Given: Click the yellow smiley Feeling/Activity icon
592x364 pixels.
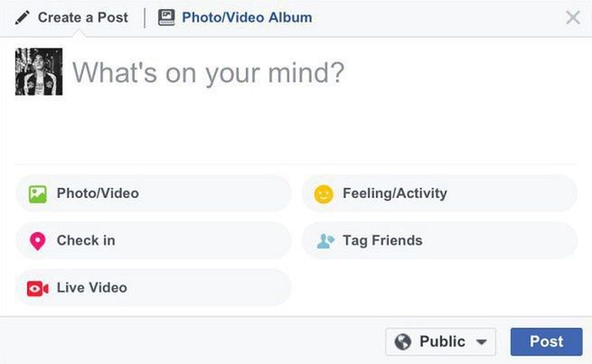Looking at the screenshot, I should (324, 193).
